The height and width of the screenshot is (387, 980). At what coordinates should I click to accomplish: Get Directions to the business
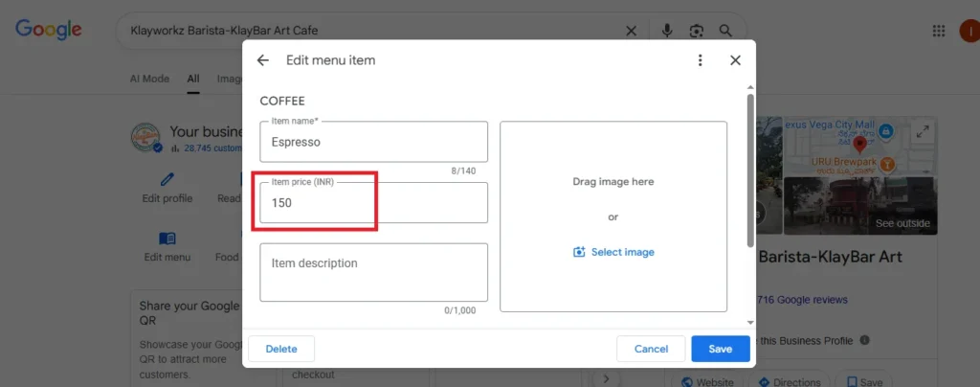click(790, 381)
